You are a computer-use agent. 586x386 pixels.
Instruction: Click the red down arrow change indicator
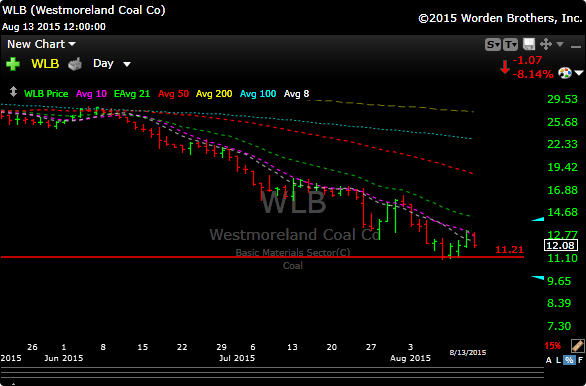pos(505,67)
